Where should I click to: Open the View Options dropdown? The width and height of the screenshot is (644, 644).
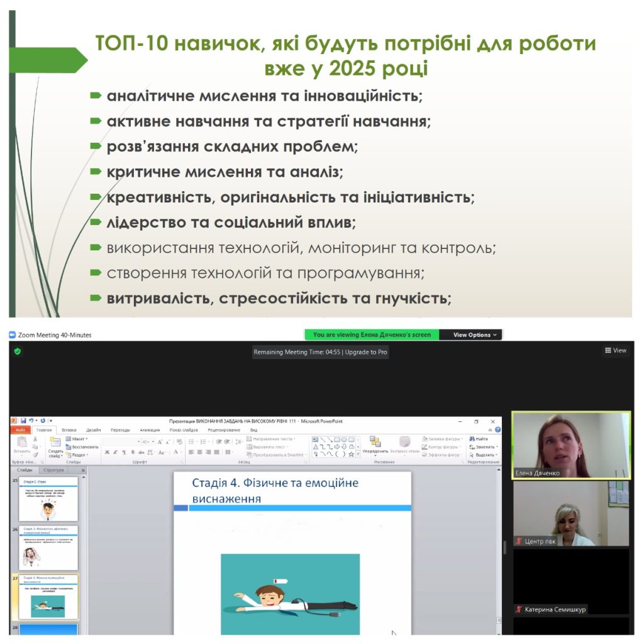click(x=475, y=335)
